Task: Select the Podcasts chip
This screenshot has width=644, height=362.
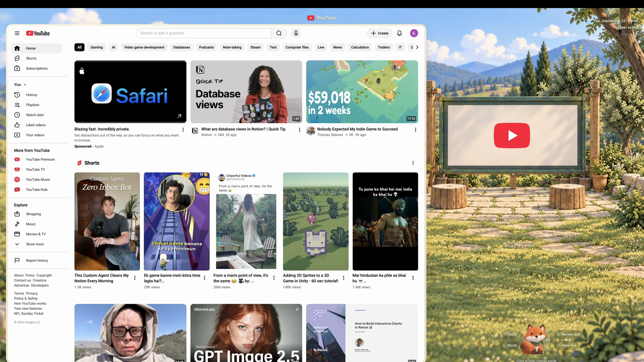Action: [x=206, y=47]
